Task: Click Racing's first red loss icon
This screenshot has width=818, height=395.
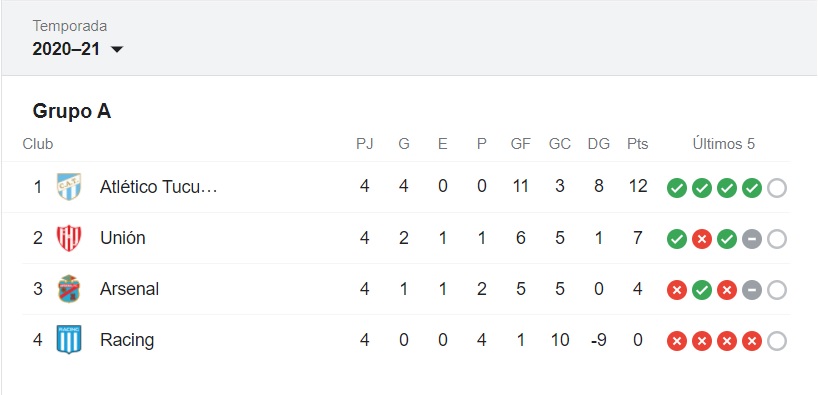Action: click(x=677, y=341)
